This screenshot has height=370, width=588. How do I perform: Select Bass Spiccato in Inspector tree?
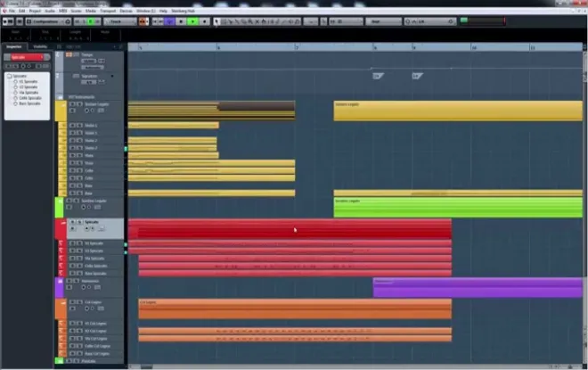click(x=29, y=103)
